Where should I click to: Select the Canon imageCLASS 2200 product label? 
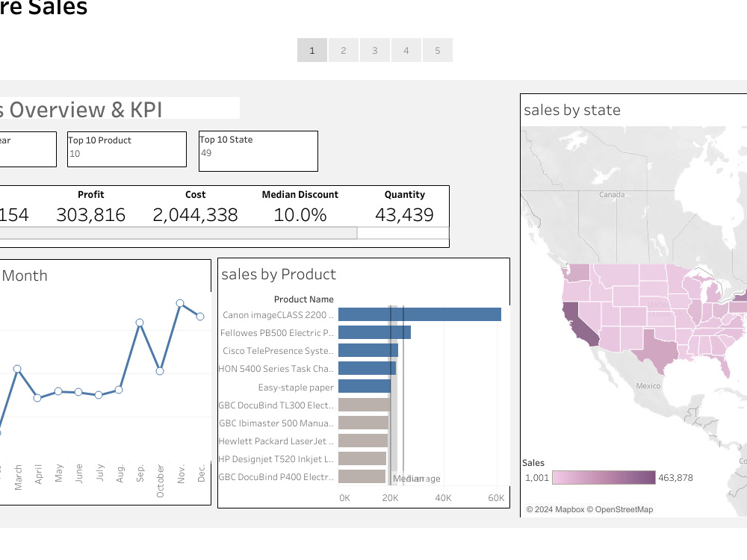click(278, 315)
